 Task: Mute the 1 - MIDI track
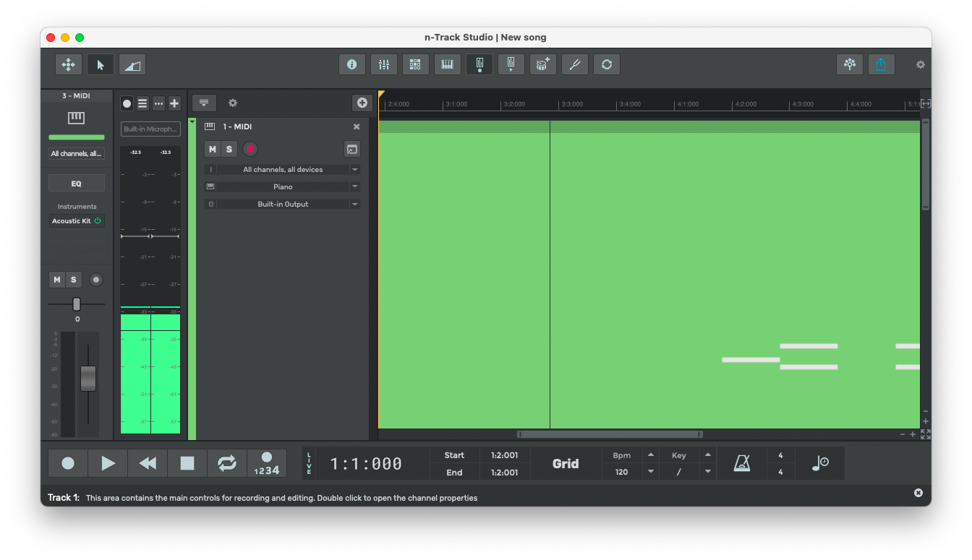(x=213, y=150)
